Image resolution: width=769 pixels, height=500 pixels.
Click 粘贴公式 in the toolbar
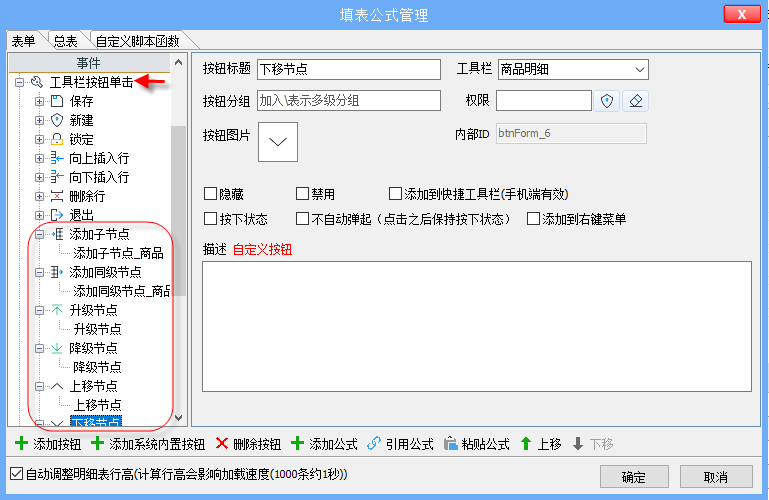point(477,444)
